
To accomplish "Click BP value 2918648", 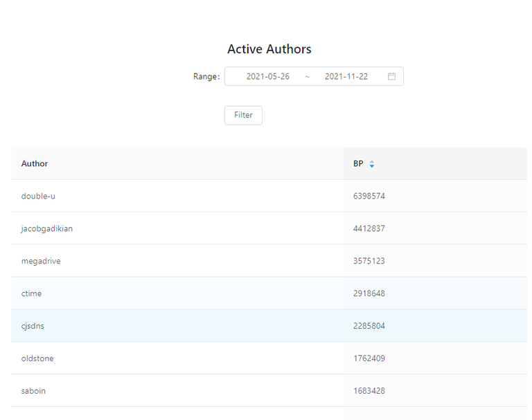I will [369, 293].
